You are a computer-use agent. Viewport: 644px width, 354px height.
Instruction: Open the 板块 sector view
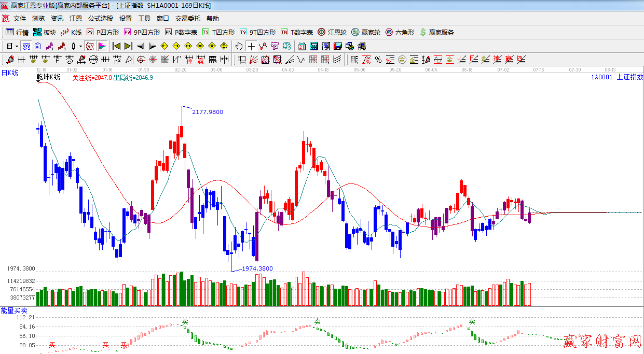[45, 32]
